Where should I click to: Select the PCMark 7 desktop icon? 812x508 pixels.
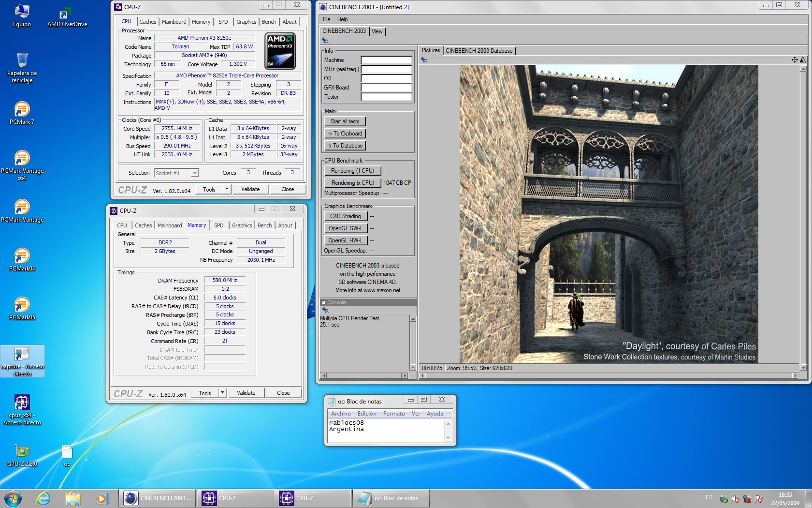point(22,113)
